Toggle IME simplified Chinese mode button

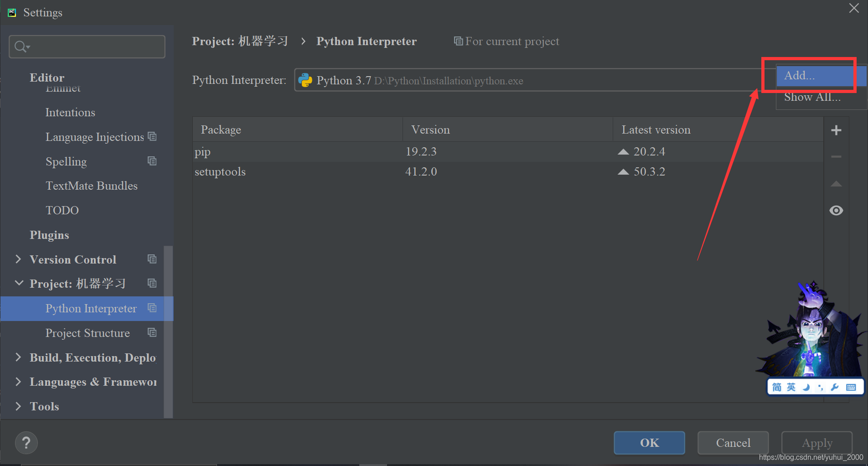point(777,387)
